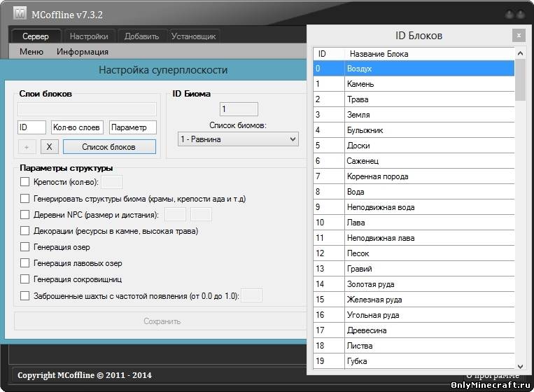
Task: Close the ID Блоков panel
Action: 518,35
